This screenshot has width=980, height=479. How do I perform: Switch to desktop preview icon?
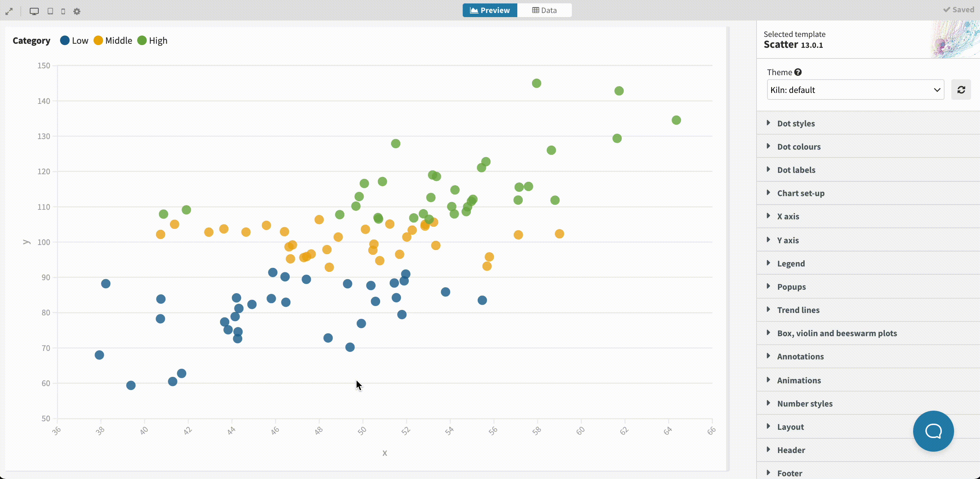[x=34, y=11]
